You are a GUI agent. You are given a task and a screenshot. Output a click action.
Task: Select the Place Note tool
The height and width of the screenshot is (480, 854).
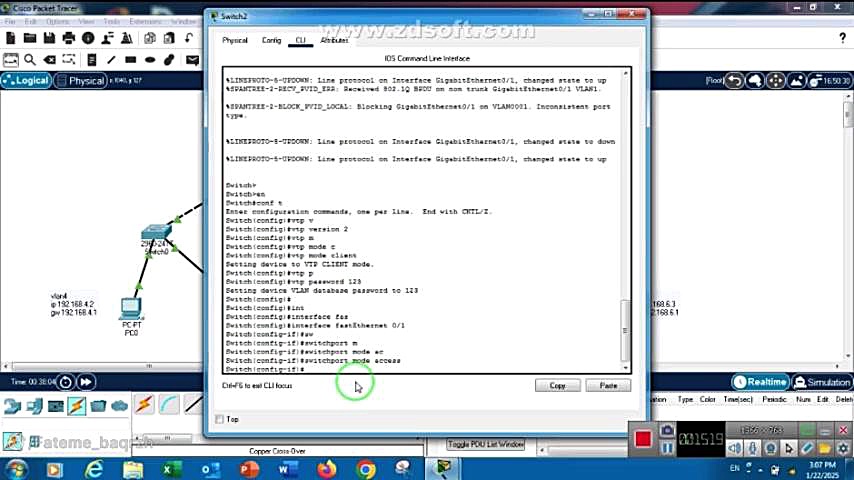coord(92,59)
